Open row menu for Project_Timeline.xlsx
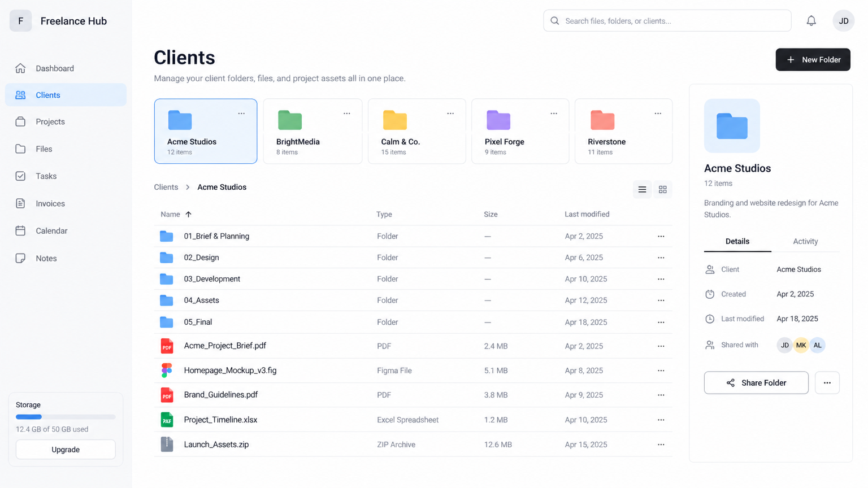This screenshot has height=488, width=868. (661, 420)
